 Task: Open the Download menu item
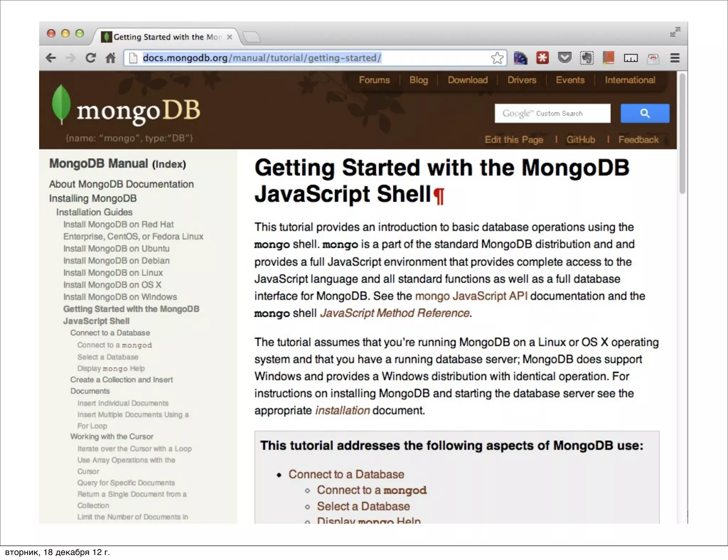[x=467, y=80]
